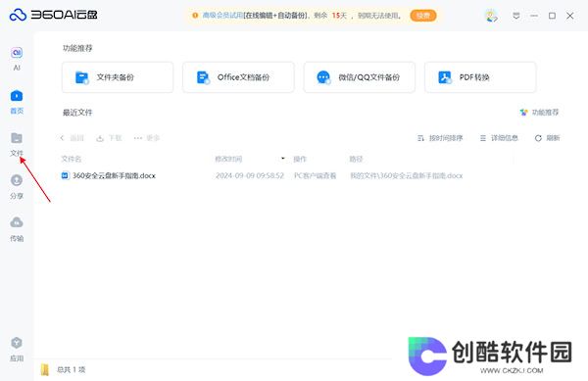This screenshot has height=381, width=588.
Task: Go to 首页 home tab
Action: point(17,102)
